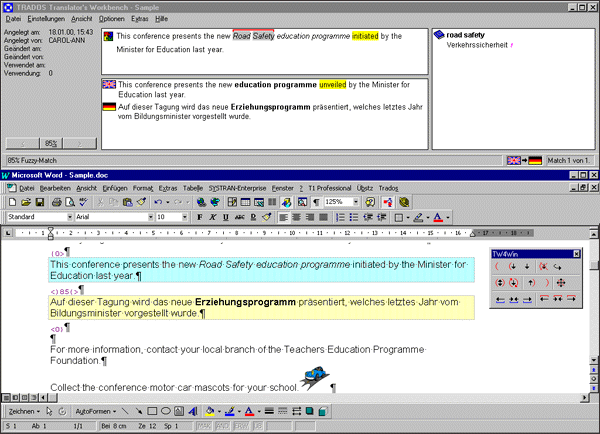Image resolution: width=600 pixels, height=434 pixels.
Task: Click the TW4Win open segment bracket icon
Action: coord(499,267)
